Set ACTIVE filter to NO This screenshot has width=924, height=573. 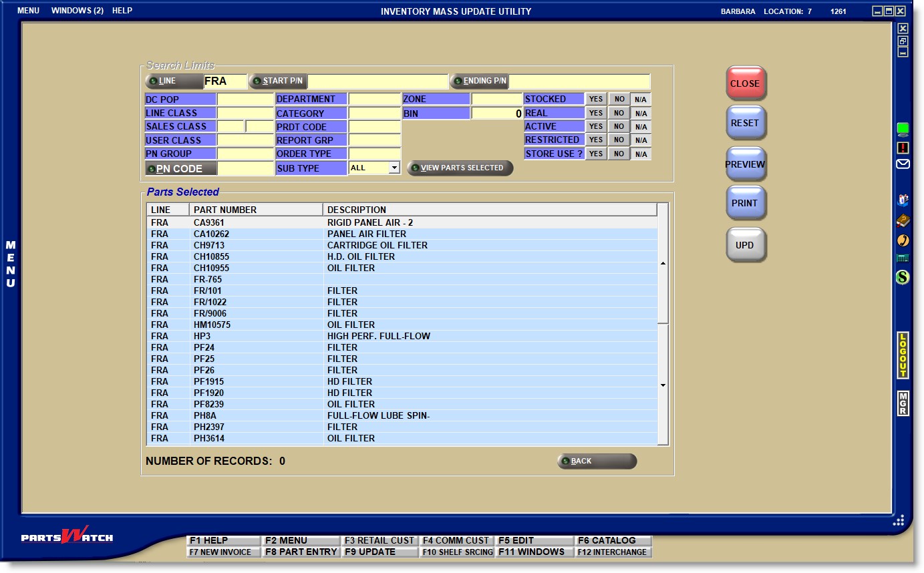point(619,126)
